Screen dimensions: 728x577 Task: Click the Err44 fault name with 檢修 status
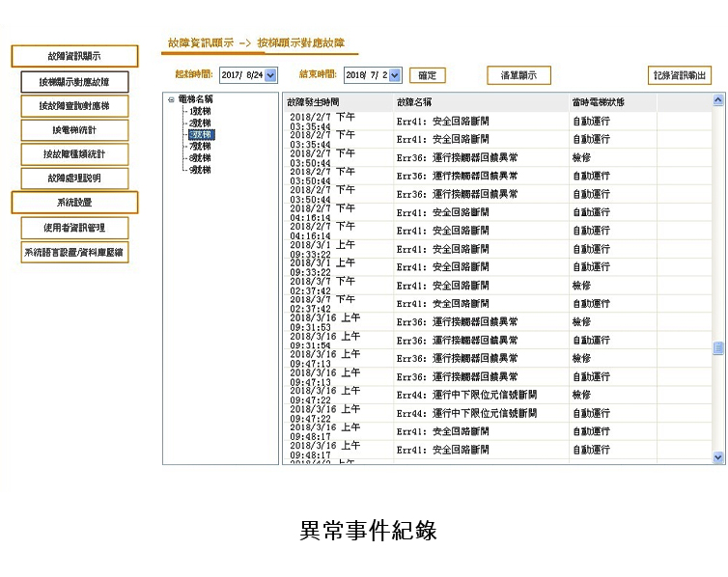466,395
